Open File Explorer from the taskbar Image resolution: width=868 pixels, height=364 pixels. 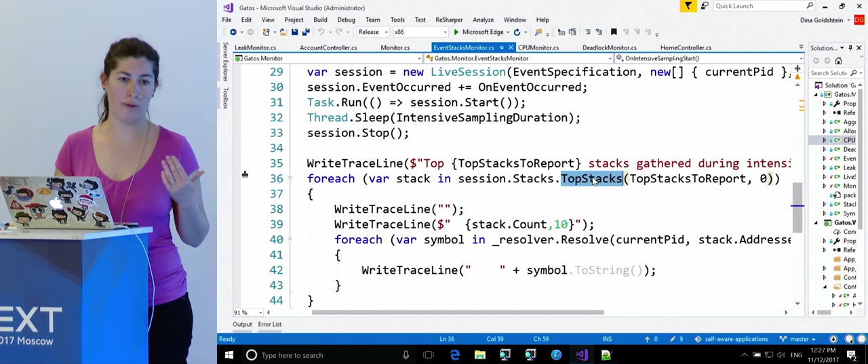tap(479, 355)
